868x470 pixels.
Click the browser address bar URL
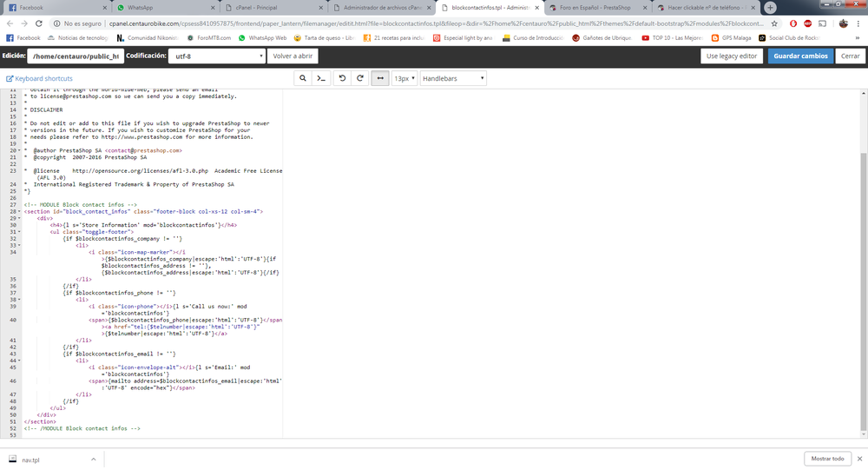pos(436,23)
